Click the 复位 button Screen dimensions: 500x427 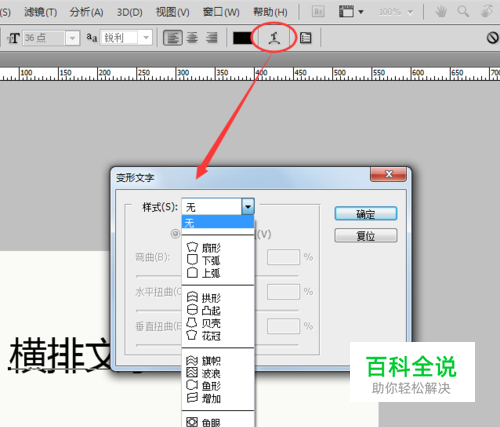(366, 236)
